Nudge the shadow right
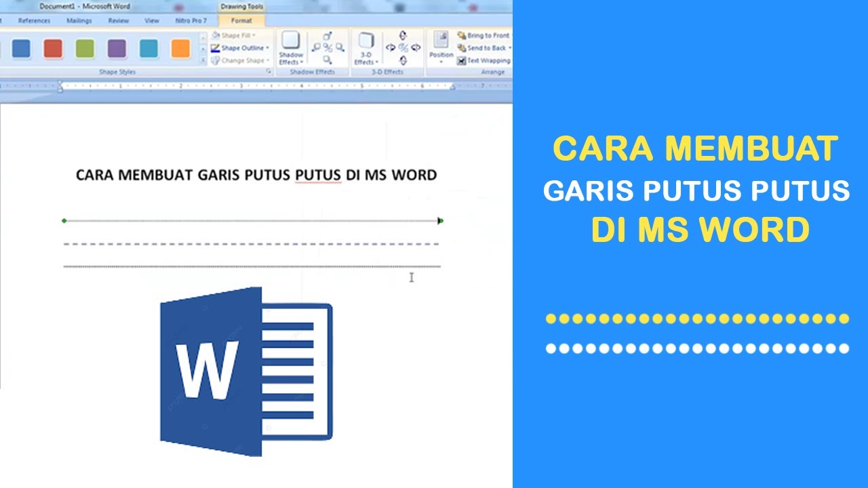Viewport: 868px width, 488px height. point(339,47)
